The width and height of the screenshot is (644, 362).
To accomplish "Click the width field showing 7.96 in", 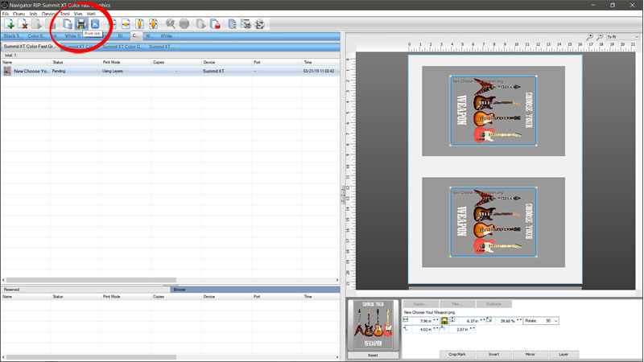I will click(424, 320).
